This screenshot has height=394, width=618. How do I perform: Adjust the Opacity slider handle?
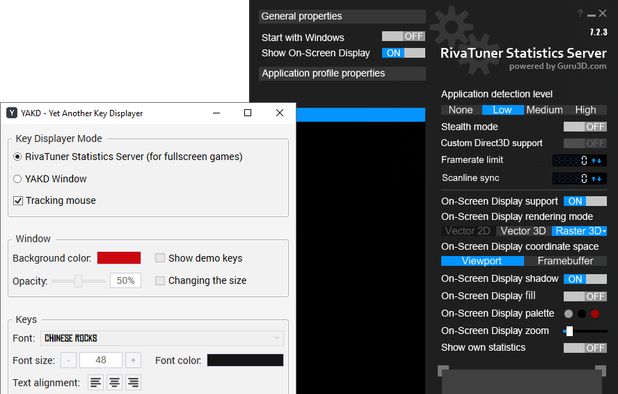point(78,281)
